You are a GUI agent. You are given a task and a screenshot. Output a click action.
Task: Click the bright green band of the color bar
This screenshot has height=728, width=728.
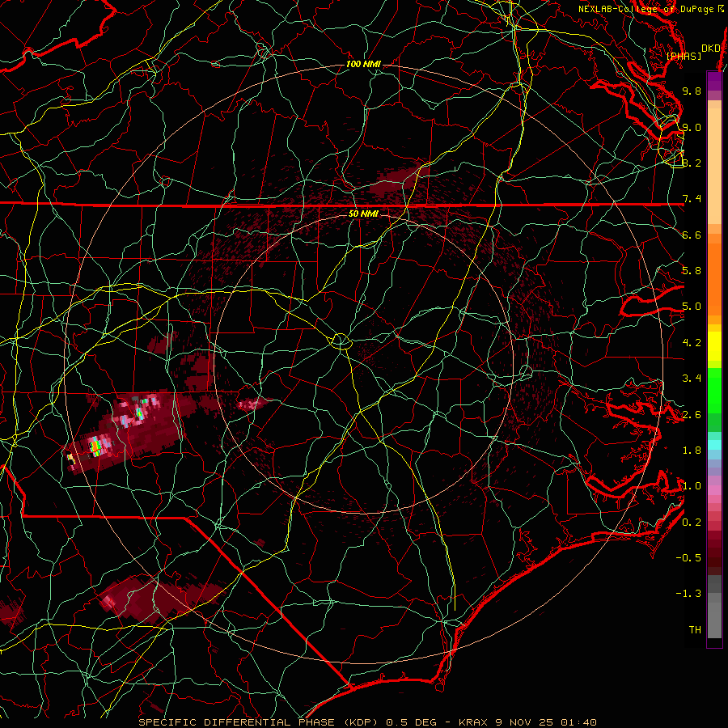714,390
